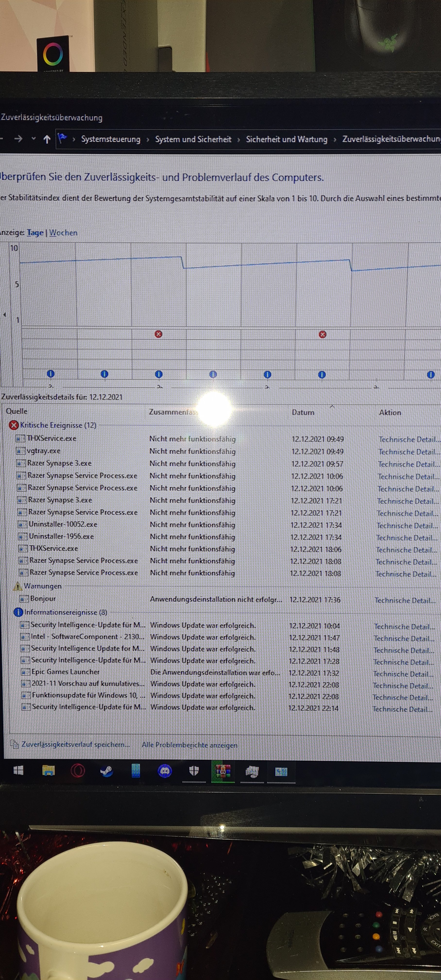The image size is (441, 980).
Task: Expand chevron after Systemsteuerung breadcrumb
Action: coord(148,140)
